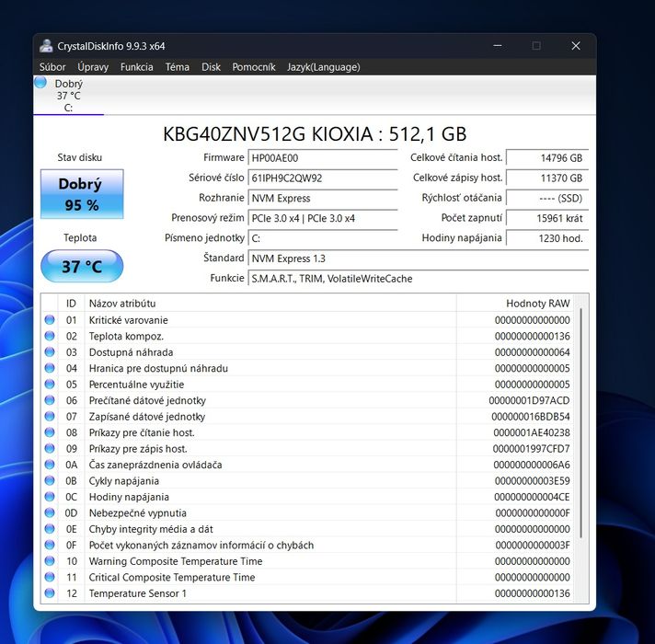This screenshot has width=655, height=644.
Task: Click the status orb for Nebezpečné vypnutia
Action: pyautogui.click(x=50, y=512)
